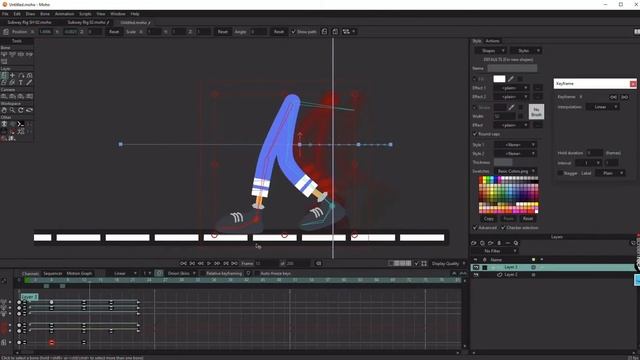Open the Style 2 dropdown
This screenshot has width=640, height=360.
click(515, 154)
